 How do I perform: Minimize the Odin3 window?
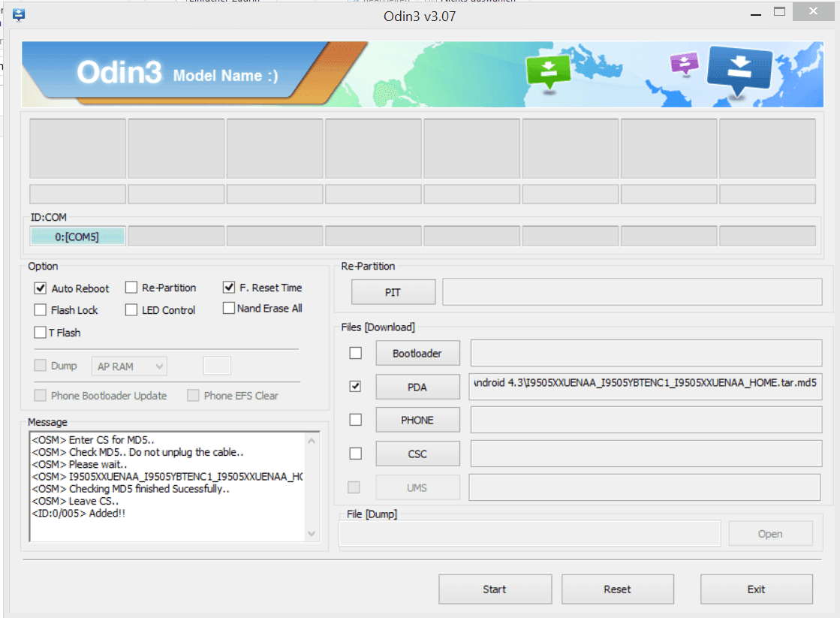pyautogui.click(x=756, y=13)
